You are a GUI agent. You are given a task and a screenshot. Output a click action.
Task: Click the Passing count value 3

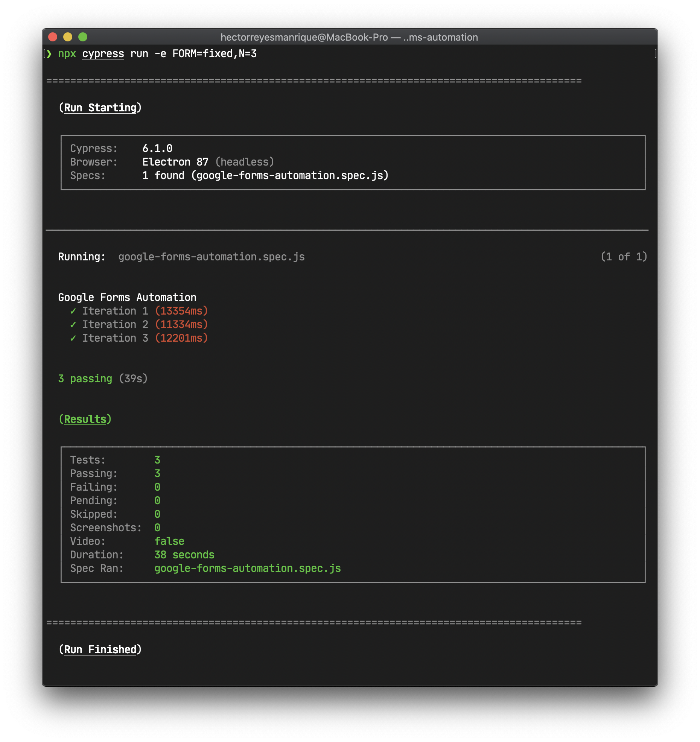[x=157, y=473]
